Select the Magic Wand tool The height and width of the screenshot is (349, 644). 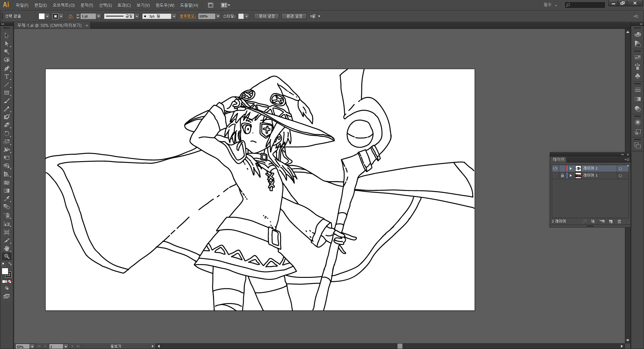(7, 52)
